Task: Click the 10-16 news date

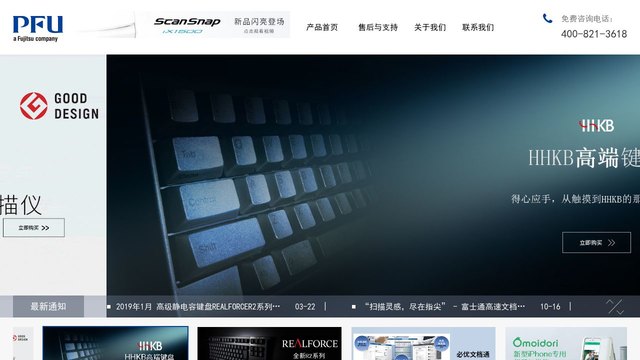Action: pyautogui.click(x=550, y=307)
